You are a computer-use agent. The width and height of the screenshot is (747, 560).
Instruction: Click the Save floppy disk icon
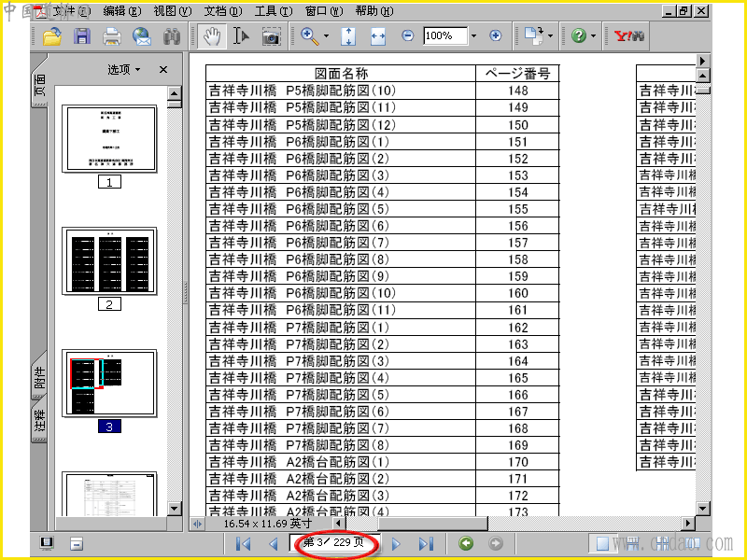point(82,36)
